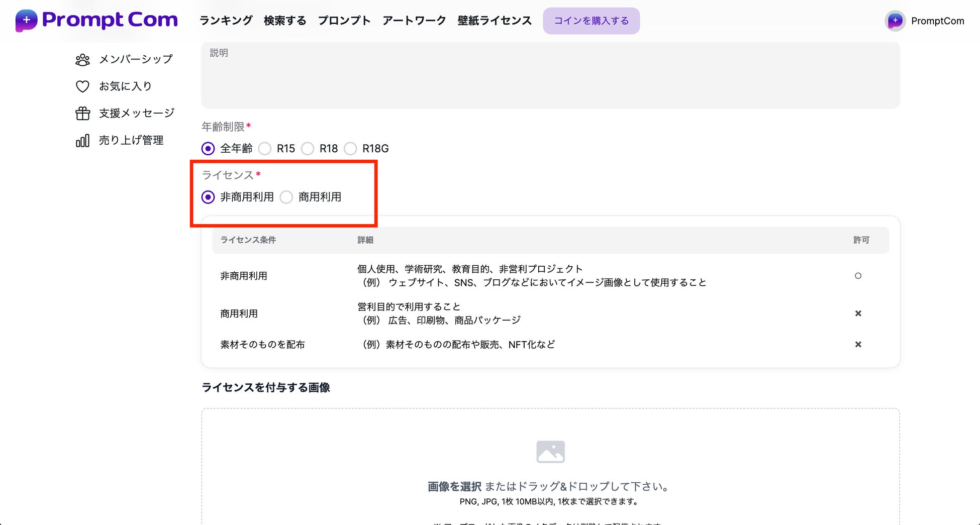Open メンバーシップ via its people icon
The image size is (980, 525).
point(82,60)
